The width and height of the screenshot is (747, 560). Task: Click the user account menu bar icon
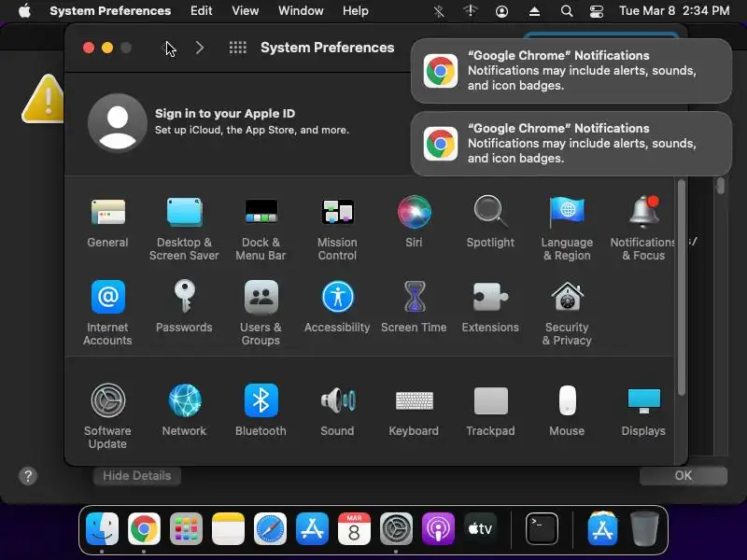[501, 10]
